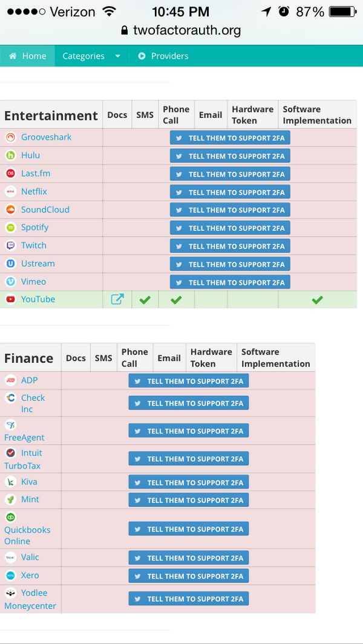Tell Quickbooks Online to support 2FA
Viewport: 363px width, 644px height.
tap(189, 529)
